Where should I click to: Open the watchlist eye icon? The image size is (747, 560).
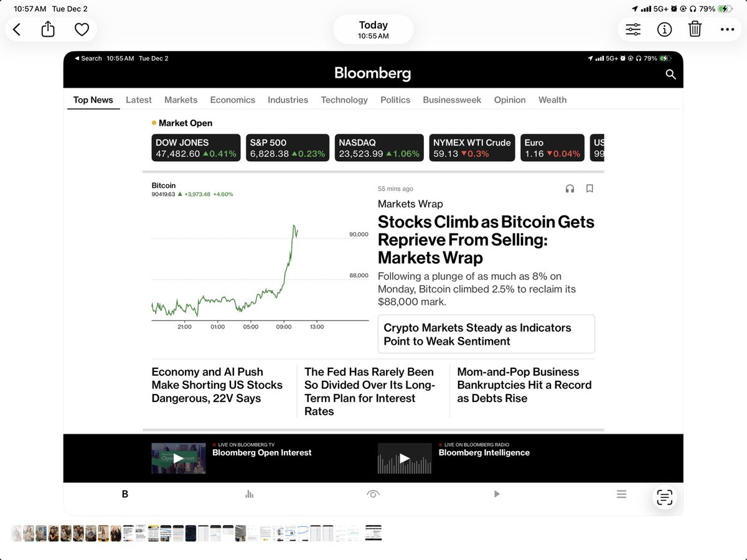click(x=373, y=494)
